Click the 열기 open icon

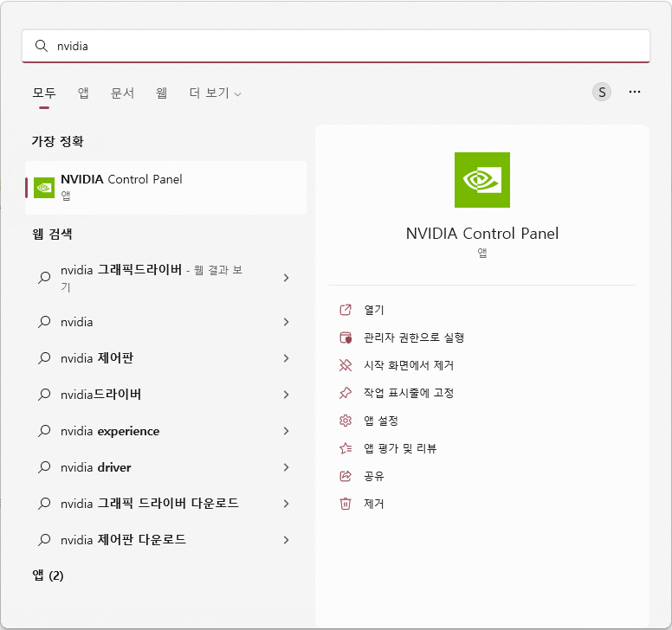click(x=346, y=310)
